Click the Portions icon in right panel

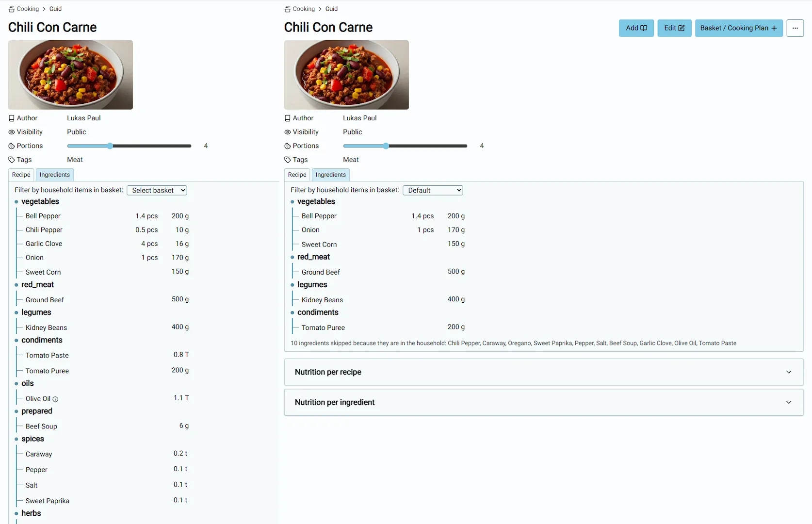(x=288, y=146)
